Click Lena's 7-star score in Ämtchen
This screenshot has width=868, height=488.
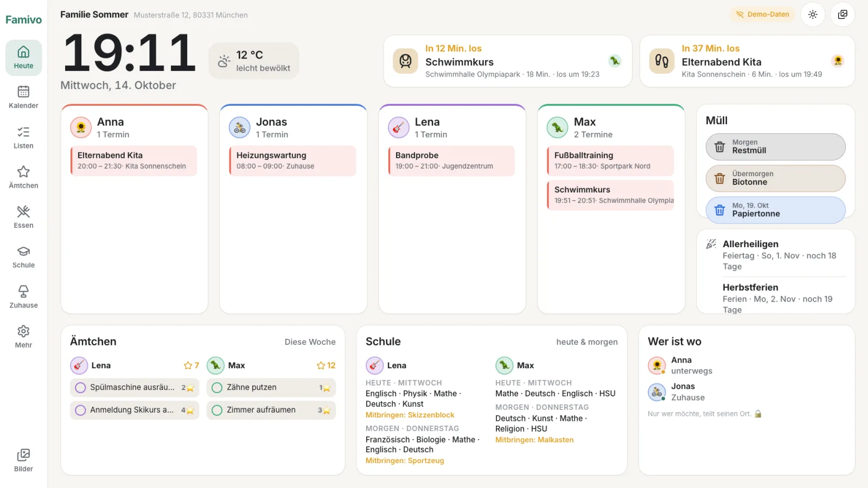point(192,365)
